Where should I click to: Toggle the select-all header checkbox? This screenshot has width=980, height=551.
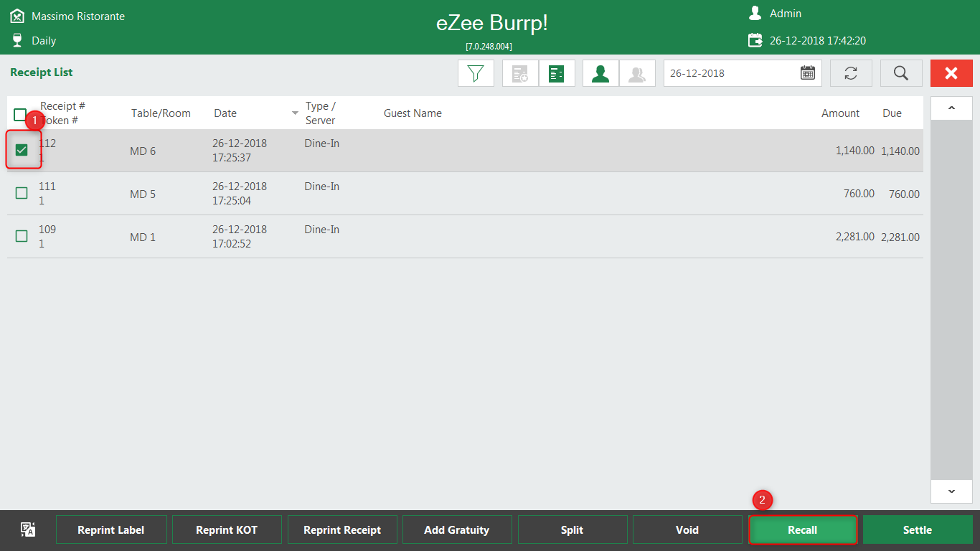click(20, 114)
